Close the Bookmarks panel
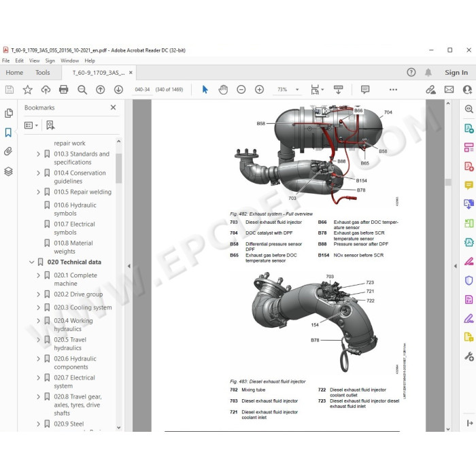Screen dimensions: 476x476 (x=113, y=107)
